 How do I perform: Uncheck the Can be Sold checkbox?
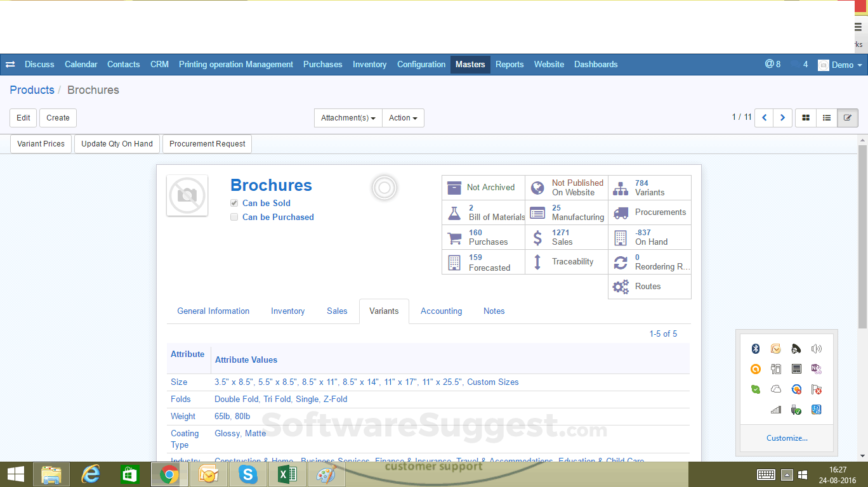234,203
